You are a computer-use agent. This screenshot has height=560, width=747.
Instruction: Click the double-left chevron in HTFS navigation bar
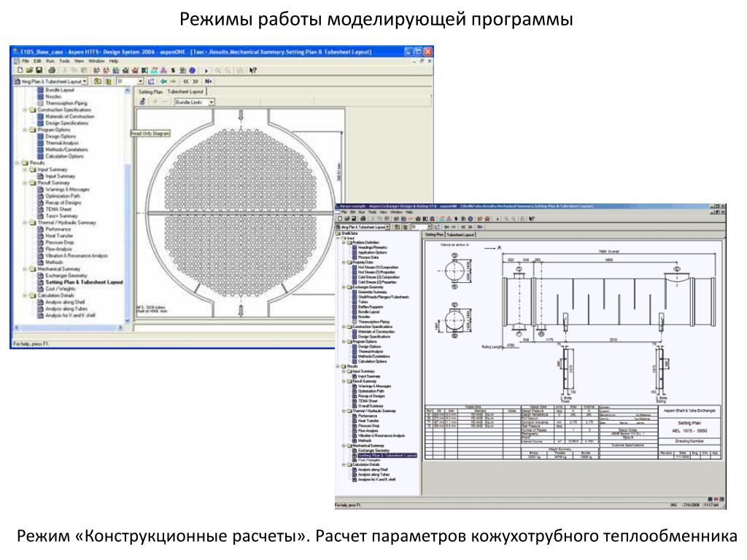click(186, 82)
